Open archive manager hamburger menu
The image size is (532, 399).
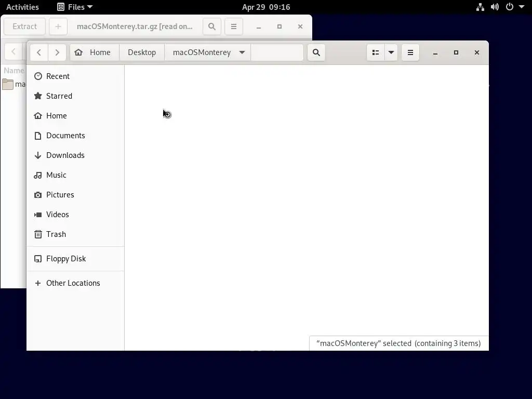pos(234,26)
